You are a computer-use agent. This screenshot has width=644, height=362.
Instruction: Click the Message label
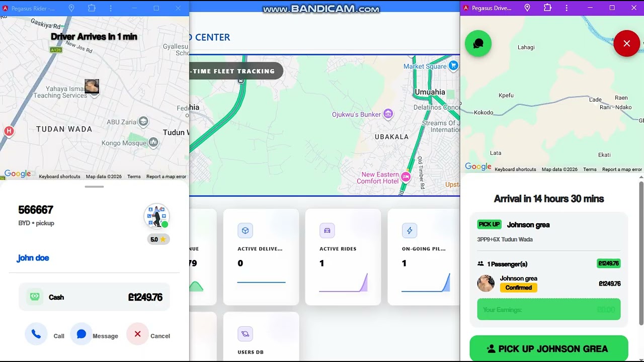105,336
